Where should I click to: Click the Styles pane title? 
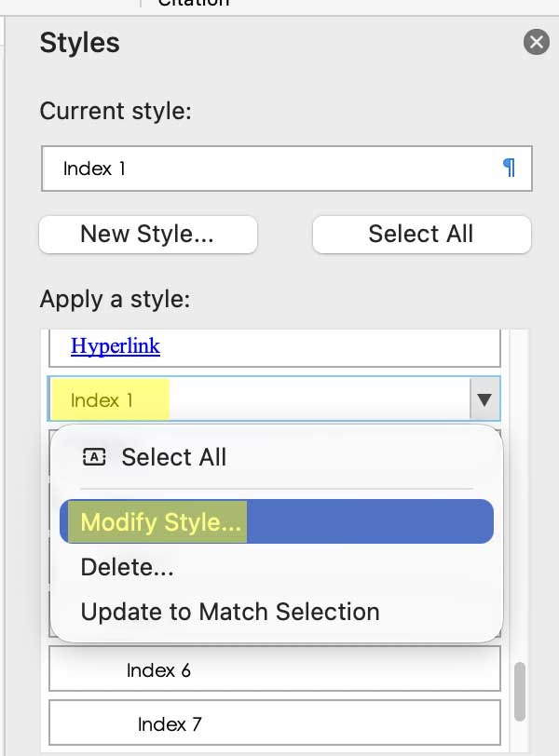80,43
